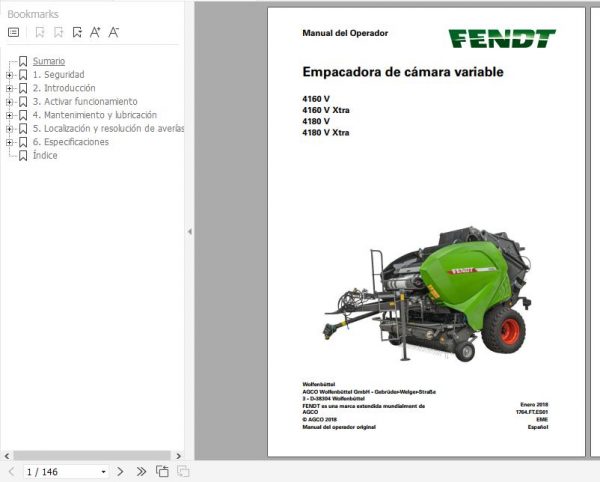Click the add new bookmark icon
Viewport: 600px width, 482px height.
pos(77,33)
